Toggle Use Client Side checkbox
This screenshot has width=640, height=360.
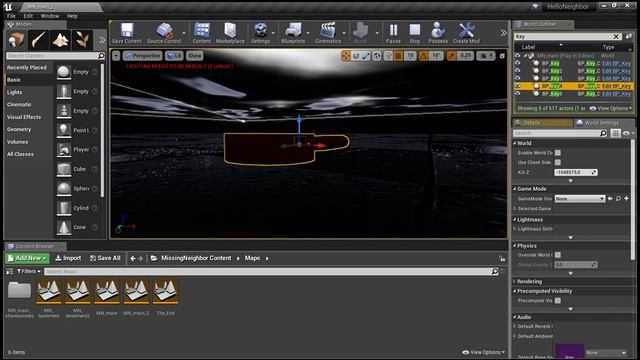click(558, 162)
